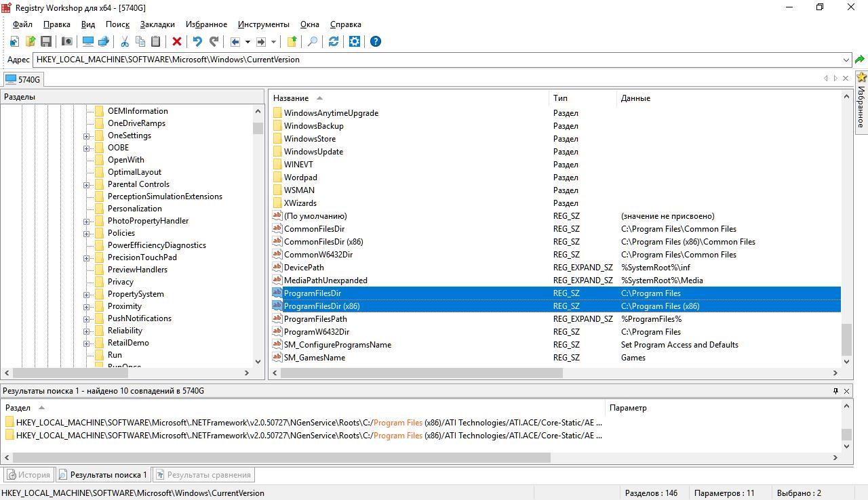
Task: Open the Правка menu
Action: [57, 24]
